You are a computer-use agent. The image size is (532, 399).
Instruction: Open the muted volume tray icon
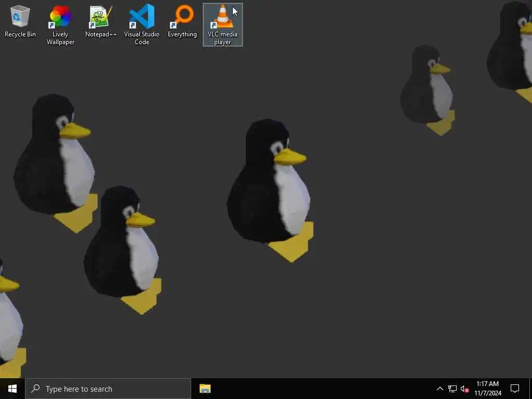point(465,389)
